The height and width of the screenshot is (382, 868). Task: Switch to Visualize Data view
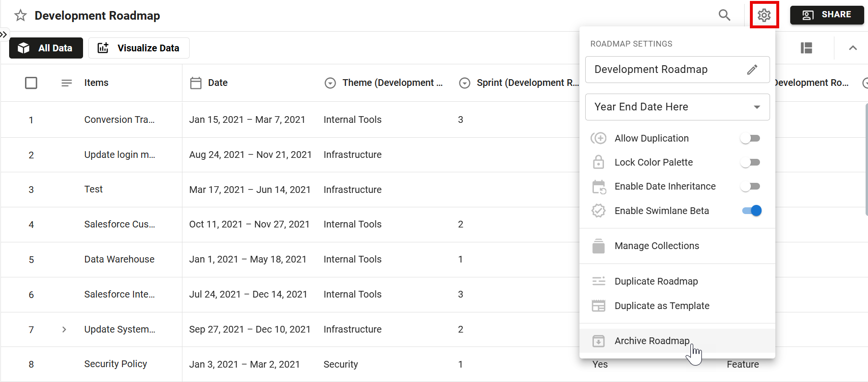click(x=139, y=48)
